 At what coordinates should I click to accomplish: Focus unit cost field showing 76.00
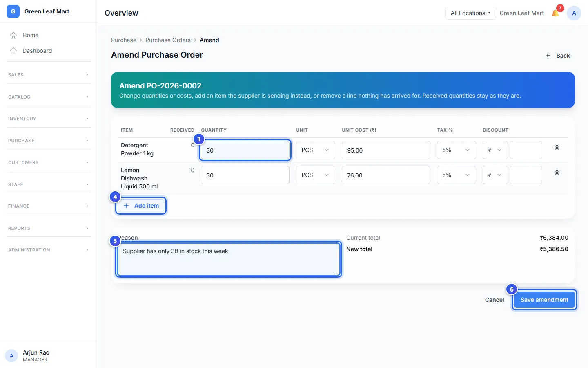pos(386,175)
